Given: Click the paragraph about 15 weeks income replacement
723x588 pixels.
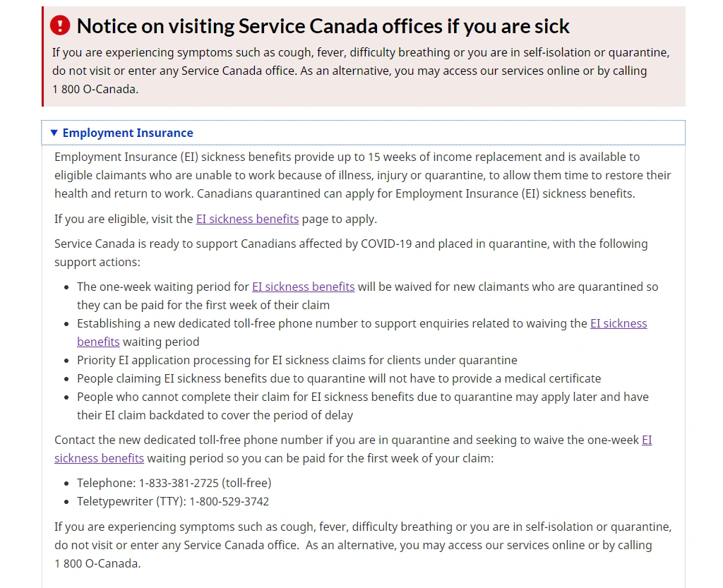Looking at the screenshot, I should coord(353,175).
